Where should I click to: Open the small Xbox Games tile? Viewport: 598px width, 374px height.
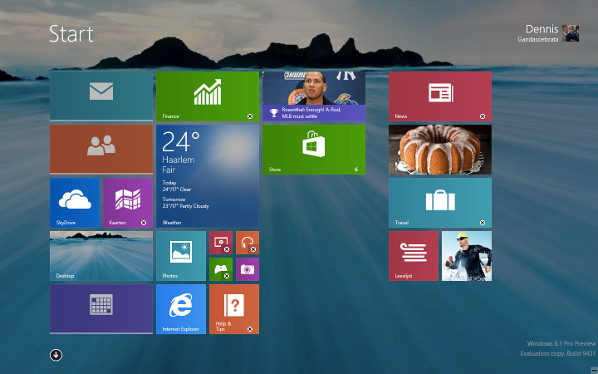[x=221, y=269]
